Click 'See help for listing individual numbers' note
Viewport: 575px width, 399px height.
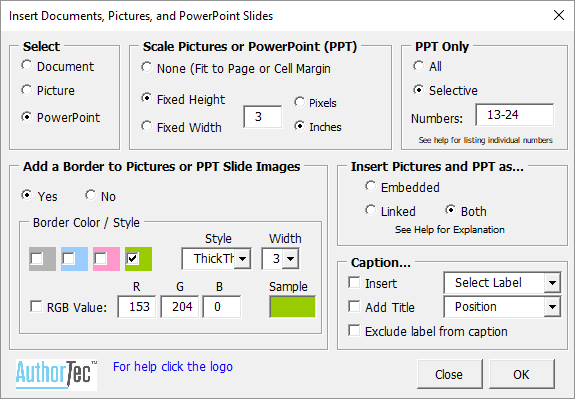486,140
